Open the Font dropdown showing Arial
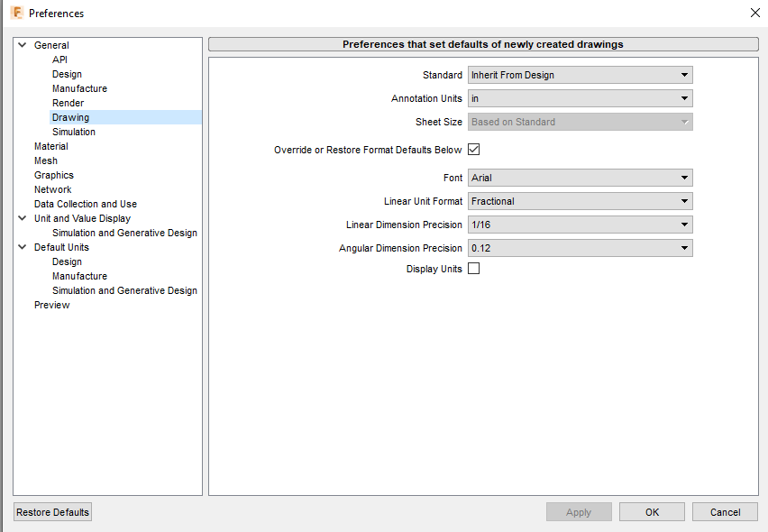Viewport: 768px width, 532px height. [x=580, y=178]
